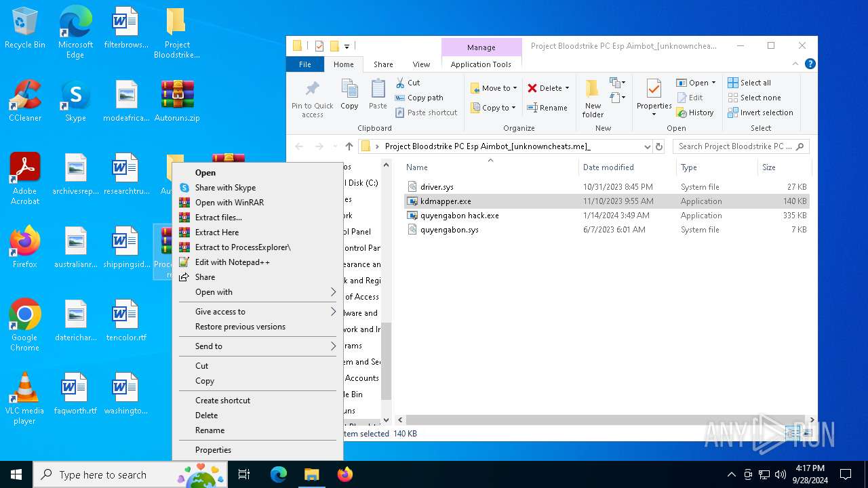Click the Windows Start button
This screenshot has width=868, height=488.
16,474
